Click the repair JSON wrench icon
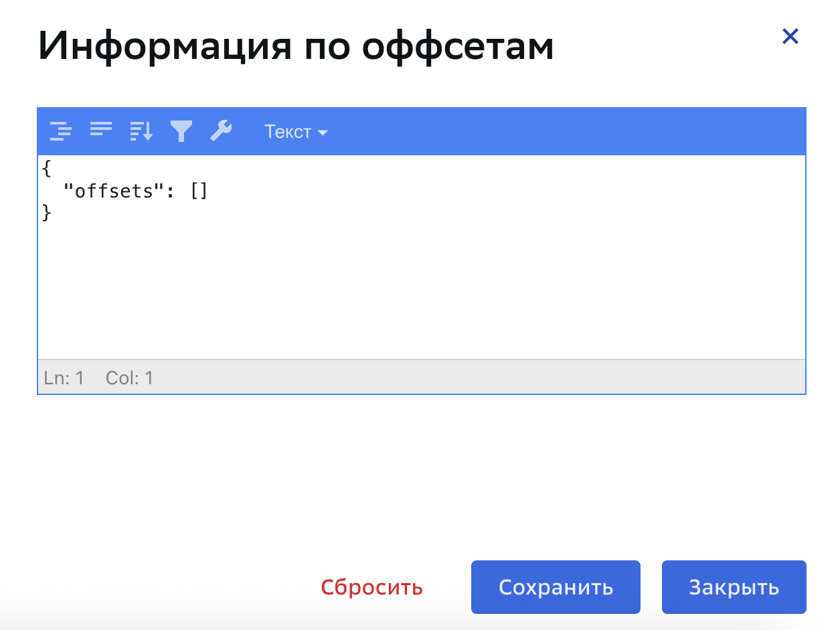This screenshot has width=840, height=630. [221, 131]
